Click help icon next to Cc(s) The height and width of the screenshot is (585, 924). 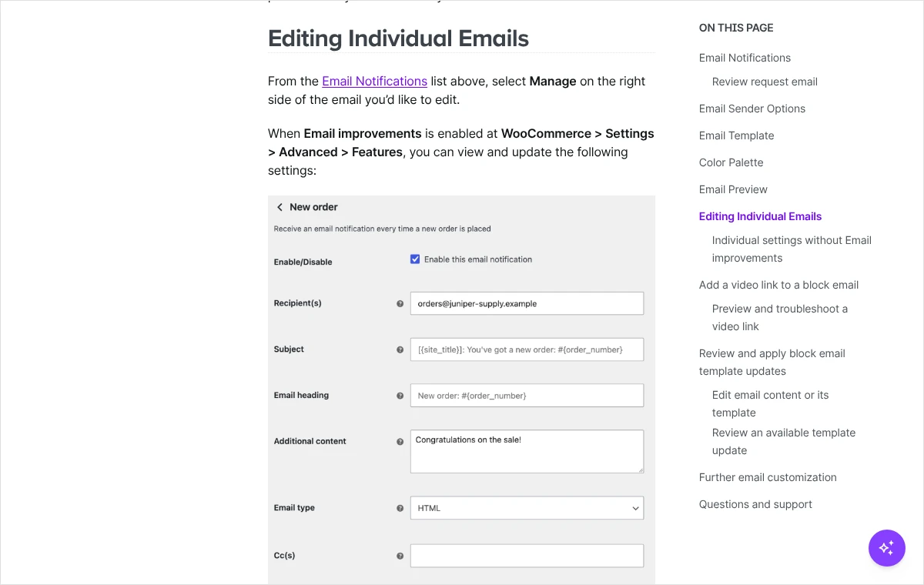coord(400,556)
